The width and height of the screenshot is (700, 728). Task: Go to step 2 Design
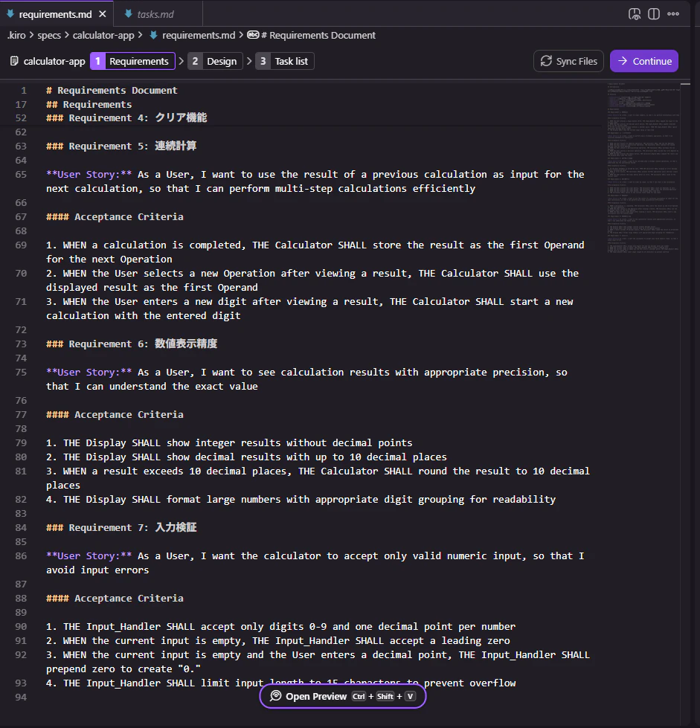(215, 61)
